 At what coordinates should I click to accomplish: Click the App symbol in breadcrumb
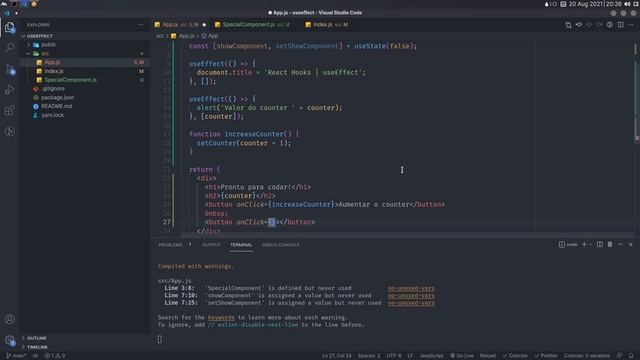point(210,36)
